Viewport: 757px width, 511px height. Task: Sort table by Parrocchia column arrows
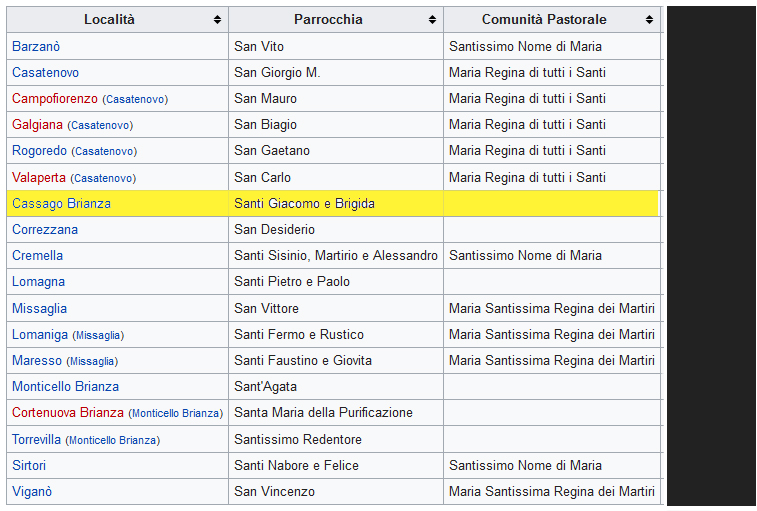(x=432, y=20)
